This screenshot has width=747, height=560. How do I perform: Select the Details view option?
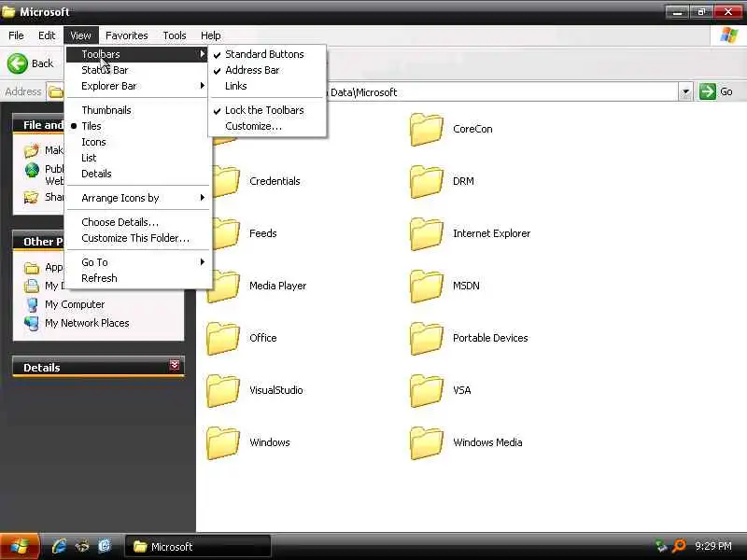tap(138, 174)
